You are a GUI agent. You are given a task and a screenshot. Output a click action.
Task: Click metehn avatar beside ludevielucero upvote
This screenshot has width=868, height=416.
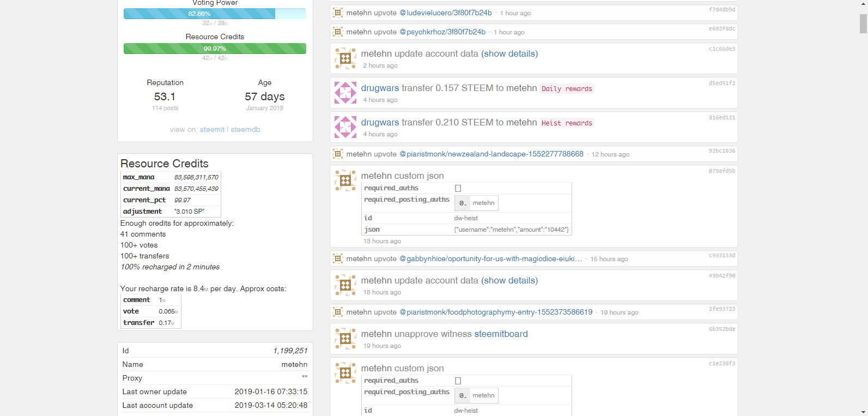click(x=338, y=13)
